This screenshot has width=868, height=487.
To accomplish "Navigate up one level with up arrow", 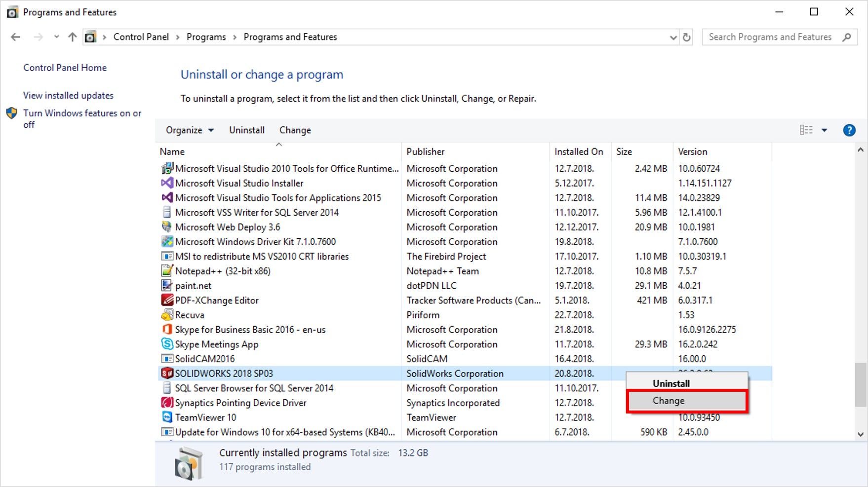I will coord(73,37).
